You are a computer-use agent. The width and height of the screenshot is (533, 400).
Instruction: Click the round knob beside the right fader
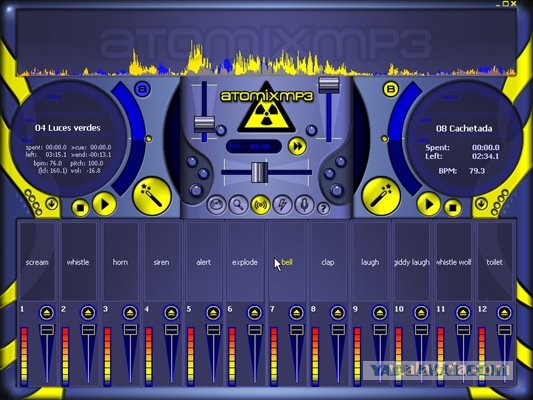click(311, 130)
